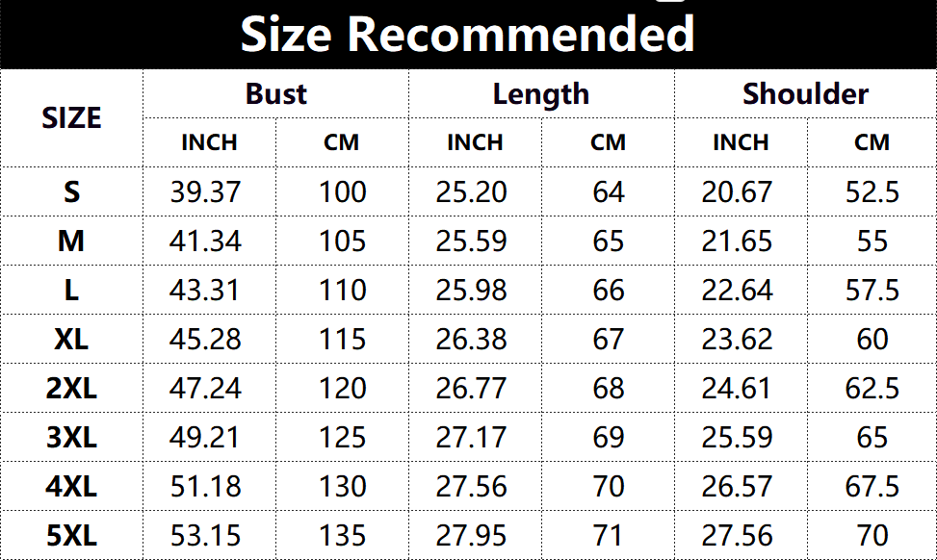This screenshot has height=560, width=937.
Task: Click the bust cm value 110
Action: click(342, 291)
